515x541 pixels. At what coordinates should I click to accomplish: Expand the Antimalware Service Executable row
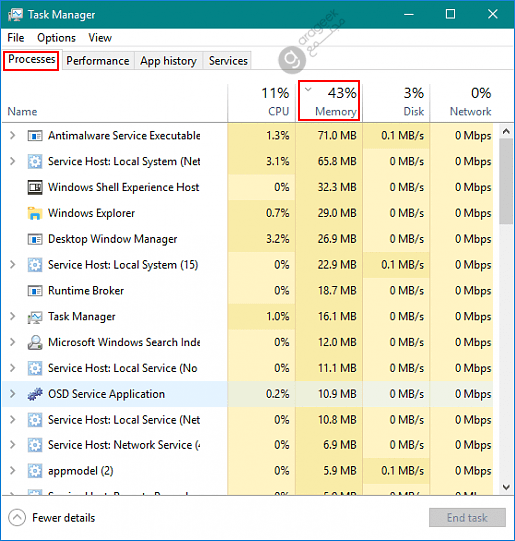click(x=12, y=135)
